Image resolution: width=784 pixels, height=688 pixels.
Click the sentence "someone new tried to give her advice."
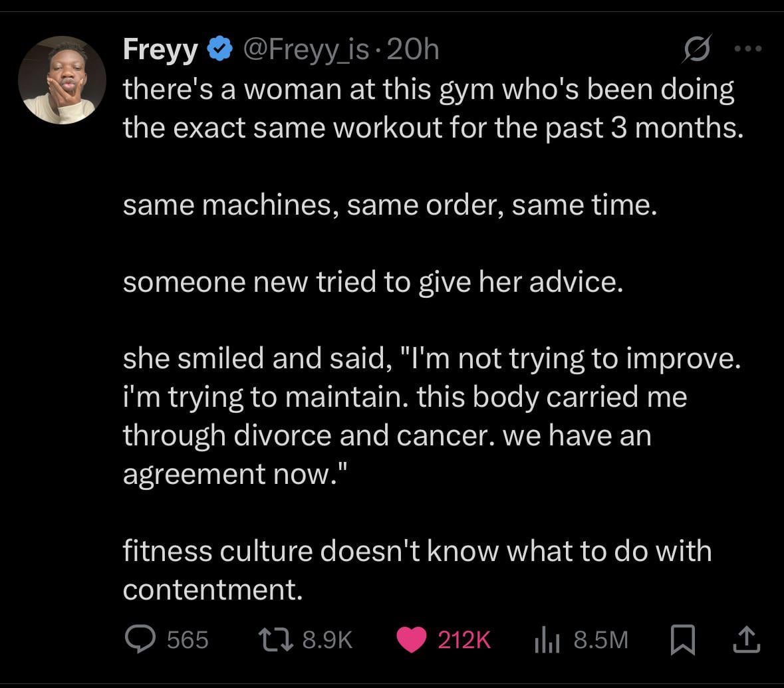click(373, 282)
